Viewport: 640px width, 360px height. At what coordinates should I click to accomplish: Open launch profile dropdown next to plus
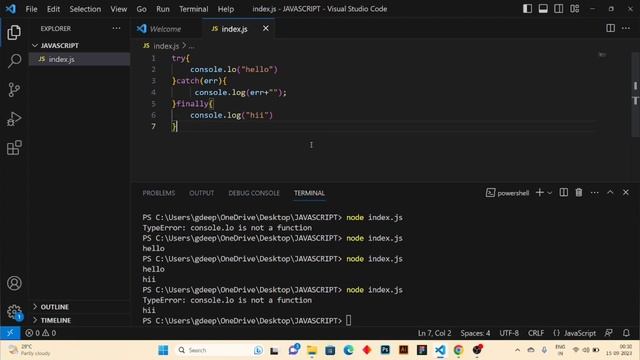click(x=549, y=193)
